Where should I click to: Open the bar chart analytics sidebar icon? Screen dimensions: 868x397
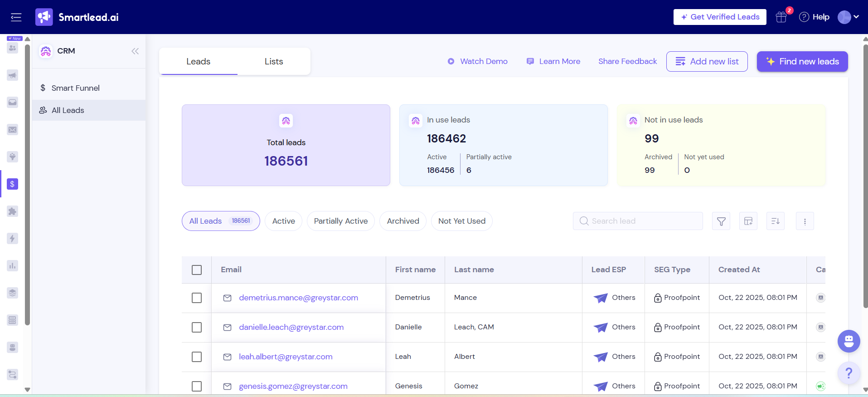13,266
